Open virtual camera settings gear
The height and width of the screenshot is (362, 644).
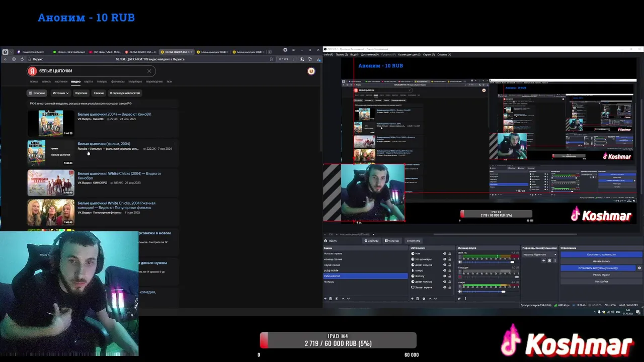(x=639, y=268)
